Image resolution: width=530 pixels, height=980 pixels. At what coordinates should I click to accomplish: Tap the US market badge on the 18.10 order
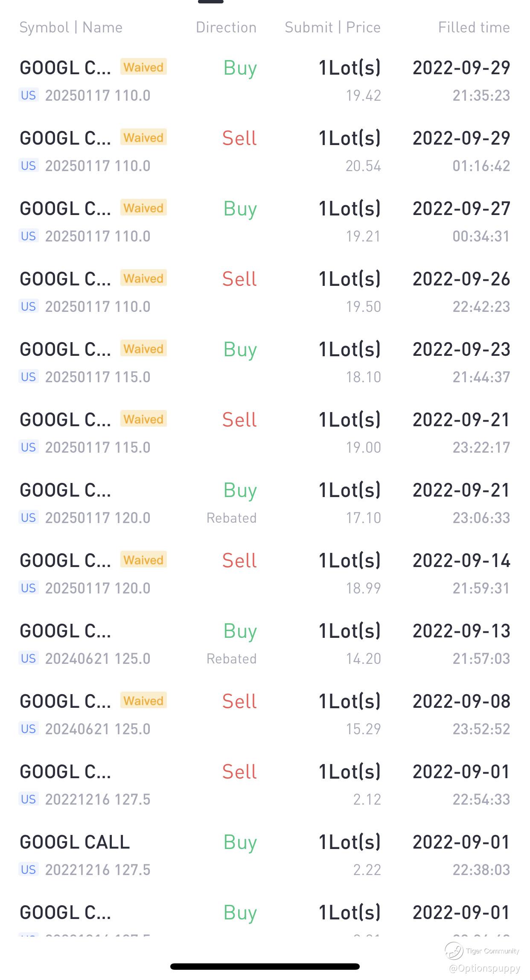(29, 377)
